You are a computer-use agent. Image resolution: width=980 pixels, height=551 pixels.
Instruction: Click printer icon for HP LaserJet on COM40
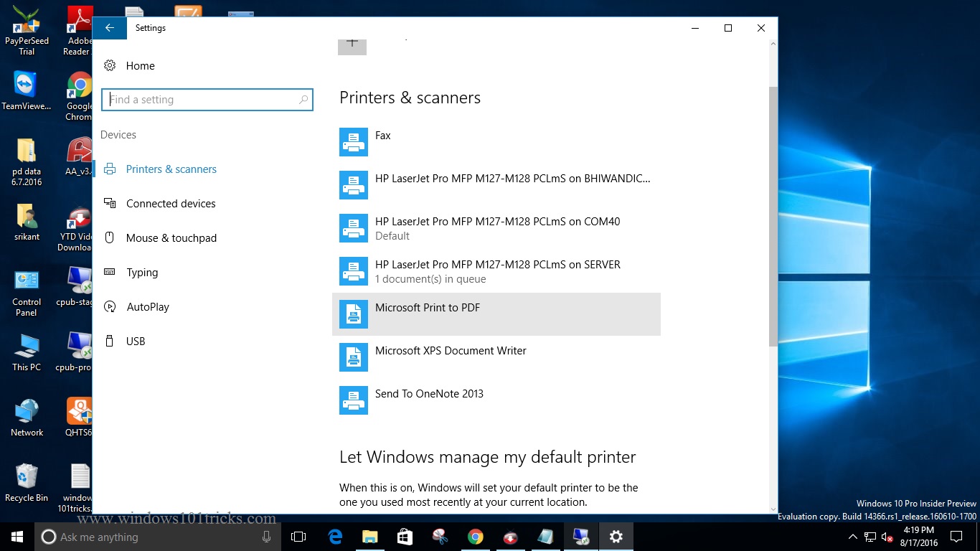coord(354,228)
